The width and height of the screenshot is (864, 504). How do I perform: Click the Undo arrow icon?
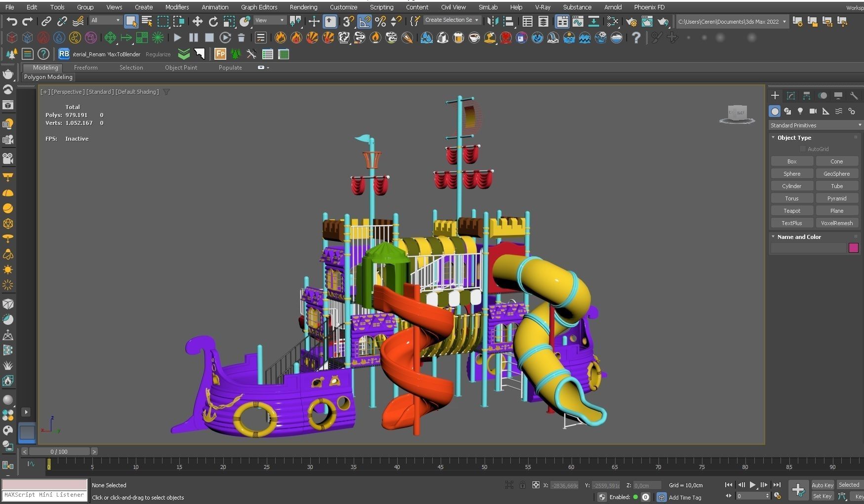click(11, 21)
